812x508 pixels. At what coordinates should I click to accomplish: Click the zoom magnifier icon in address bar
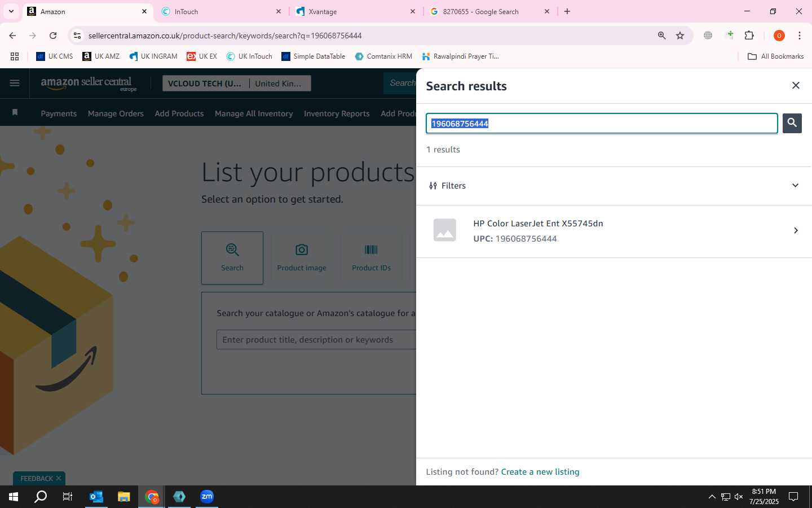pyautogui.click(x=661, y=36)
